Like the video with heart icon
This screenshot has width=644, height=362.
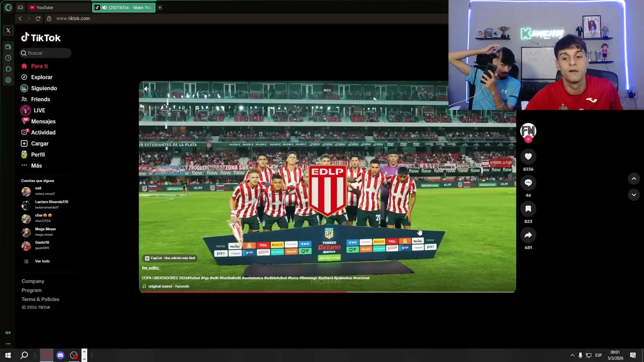(x=528, y=156)
